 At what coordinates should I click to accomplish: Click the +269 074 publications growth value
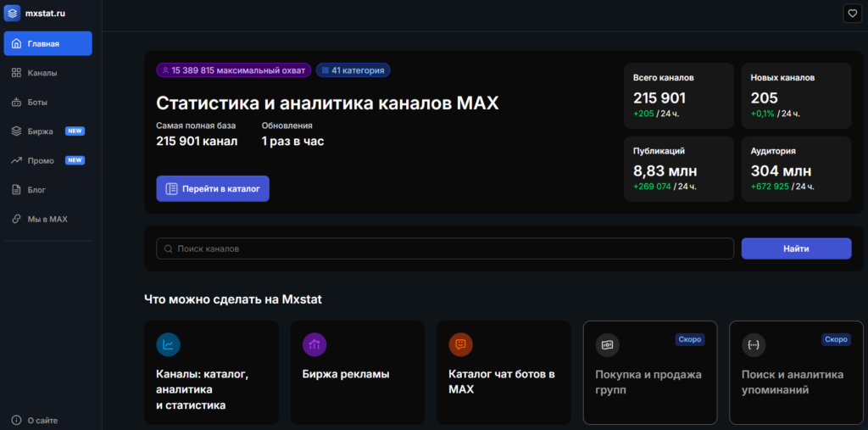pos(652,187)
